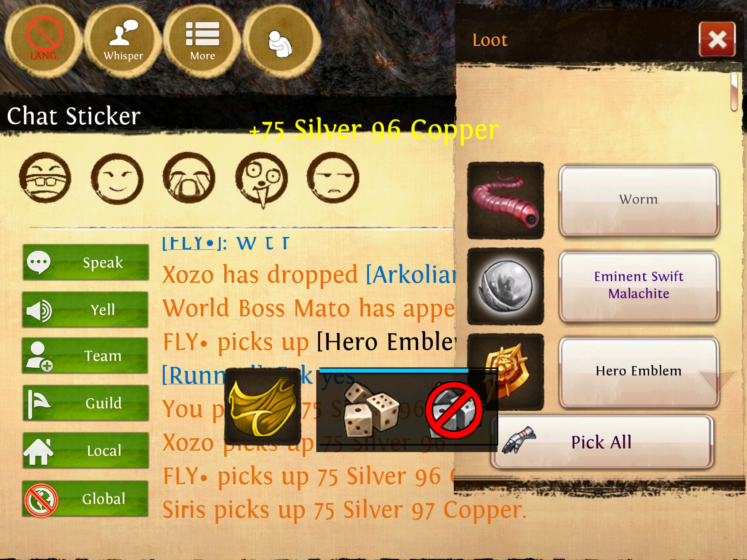Open the Guild chat channel

pos(85,403)
